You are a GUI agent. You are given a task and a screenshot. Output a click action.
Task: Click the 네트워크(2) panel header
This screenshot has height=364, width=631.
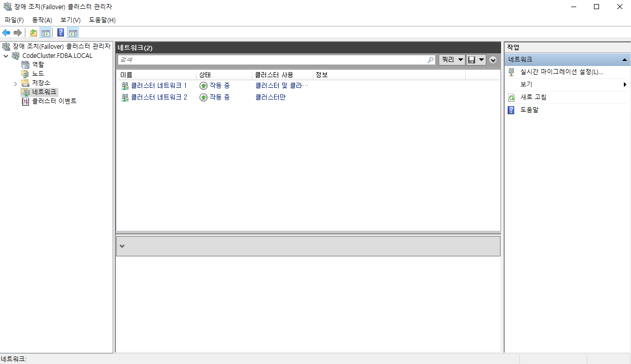click(308, 48)
